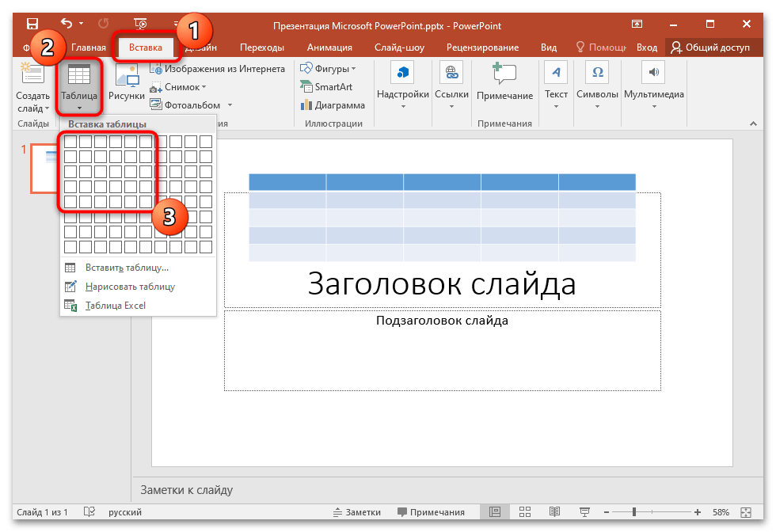Click the Заголовок слайда title placeholder
The width and height of the screenshot is (776, 532).
tap(442, 284)
